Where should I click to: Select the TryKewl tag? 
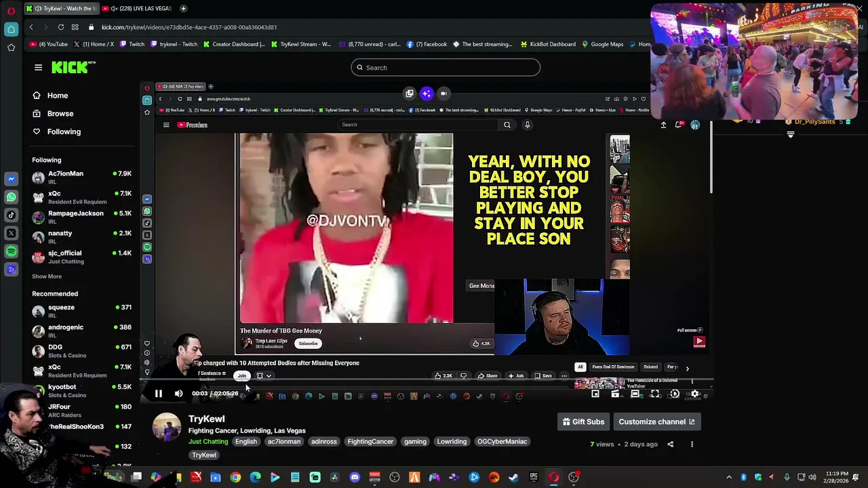click(x=204, y=455)
